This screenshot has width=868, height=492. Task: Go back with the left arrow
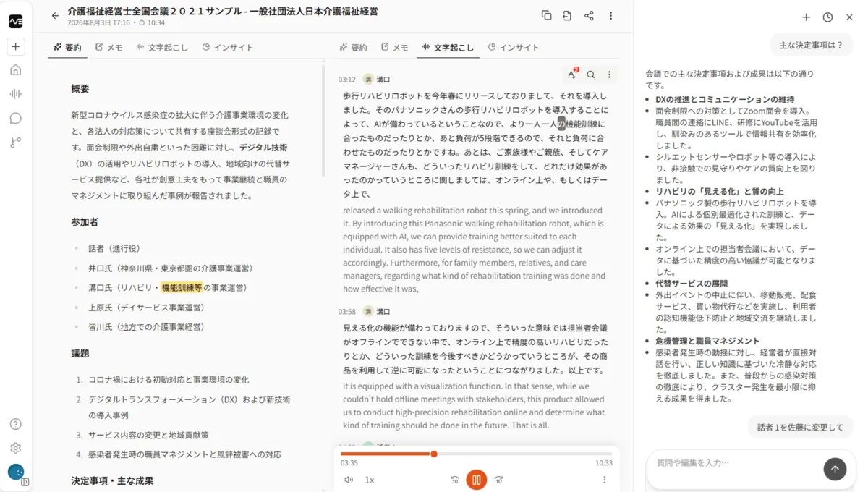56,15
